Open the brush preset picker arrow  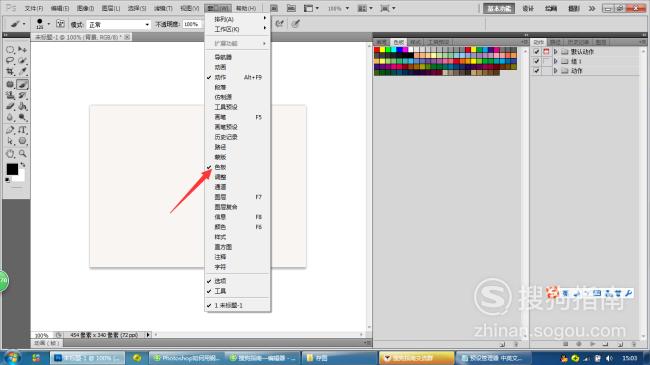pos(49,24)
